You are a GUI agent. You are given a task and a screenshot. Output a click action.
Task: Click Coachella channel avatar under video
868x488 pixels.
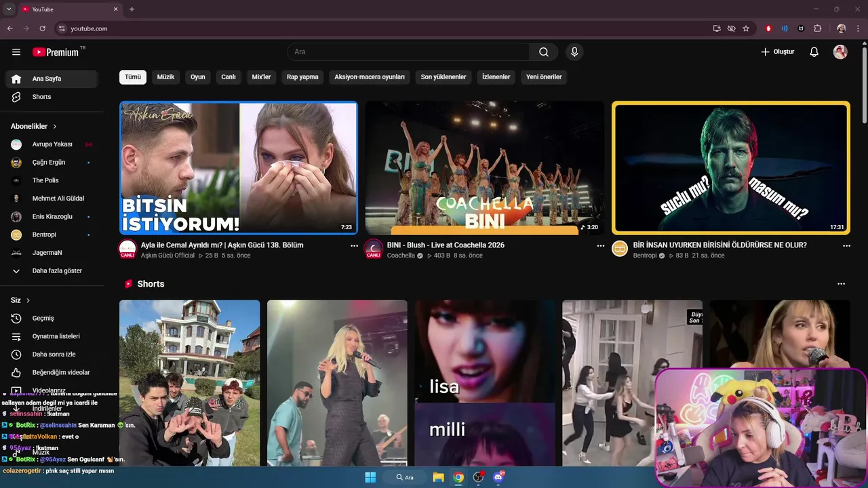(x=374, y=249)
